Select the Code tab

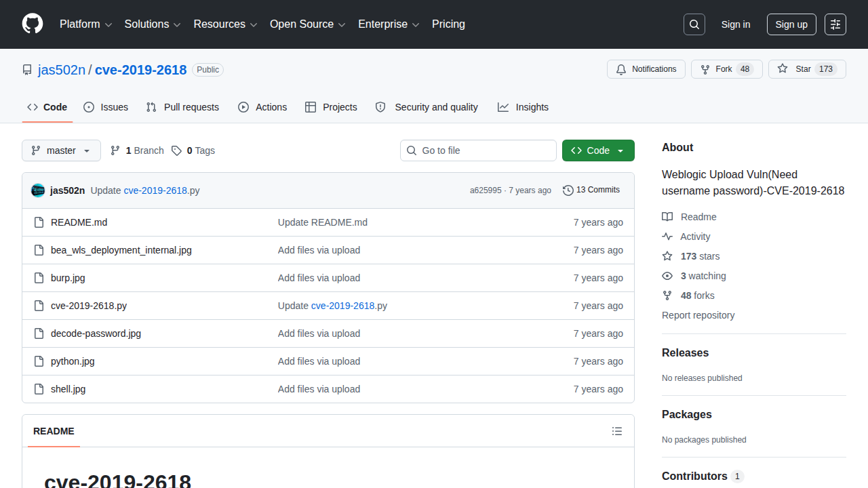(47, 107)
